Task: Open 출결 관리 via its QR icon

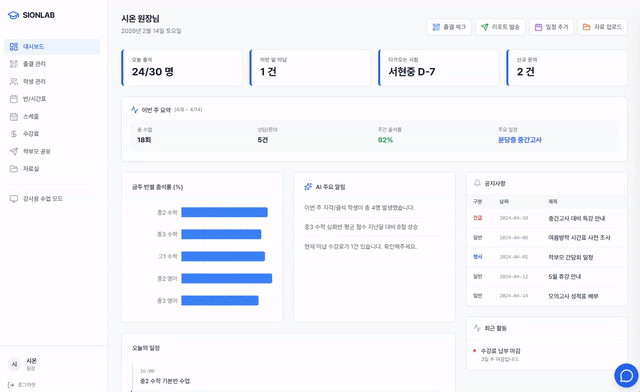Action: pyautogui.click(x=14, y=64)
